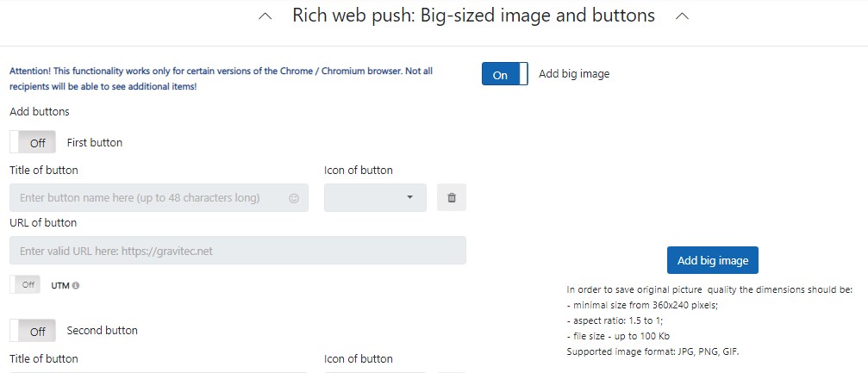Toggle the Second button switch on
Viewport: 868px width, 373px height.
coord(33,331)
